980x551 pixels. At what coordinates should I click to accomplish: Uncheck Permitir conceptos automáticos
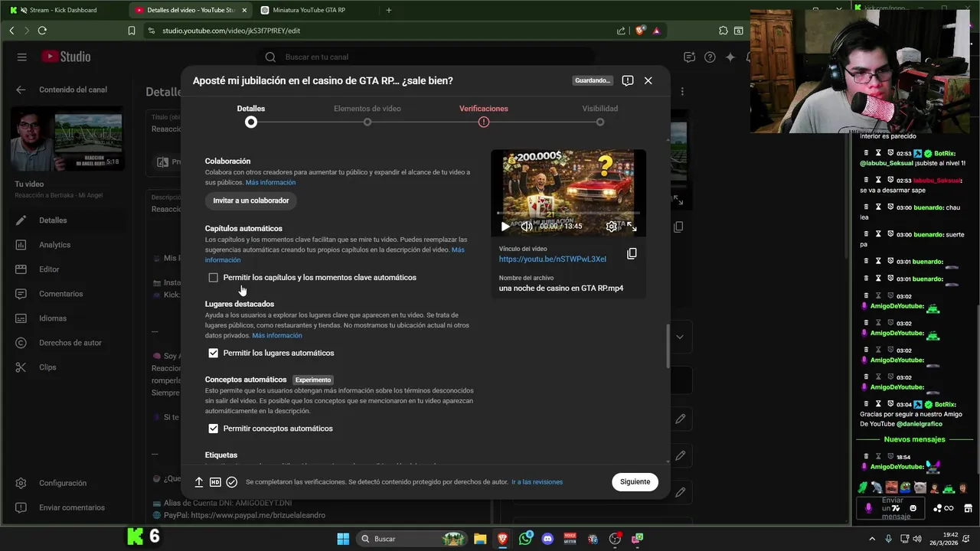[x=214, y=429]
